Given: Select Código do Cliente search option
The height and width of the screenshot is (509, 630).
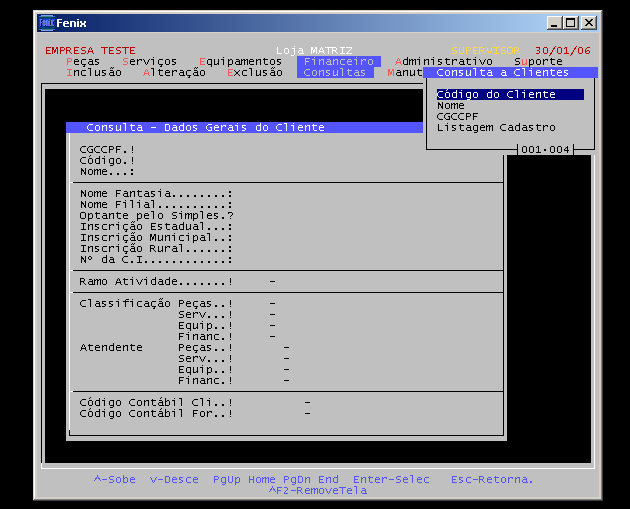Looking at the screenshot, I should click(x=510, y=94).
